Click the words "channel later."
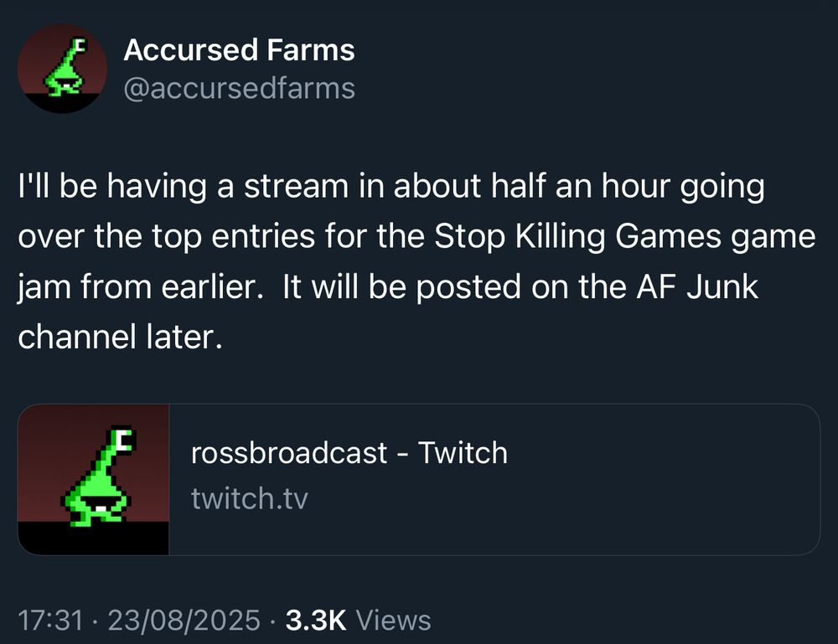 pos(122,337)
